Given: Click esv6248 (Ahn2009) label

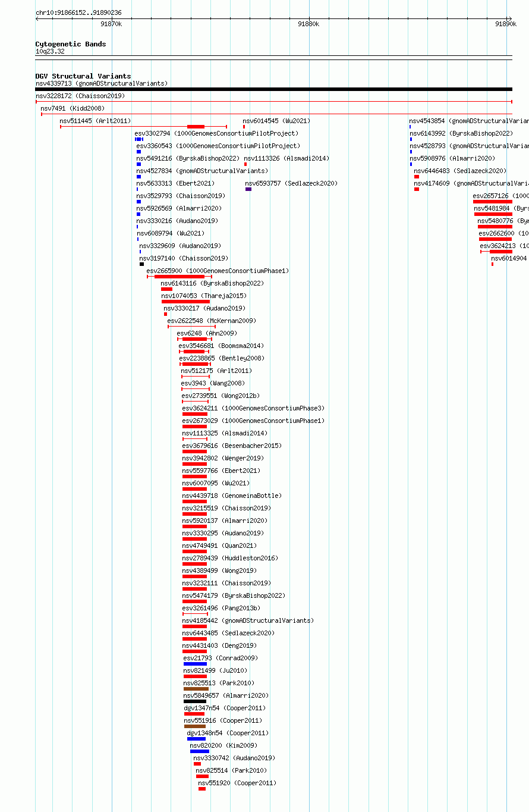Looking at the screenshot, I should coord(207,333).
